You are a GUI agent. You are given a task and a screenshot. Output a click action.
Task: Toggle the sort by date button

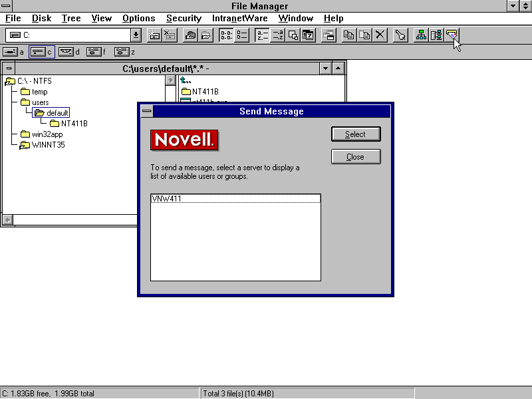(308, 35)
